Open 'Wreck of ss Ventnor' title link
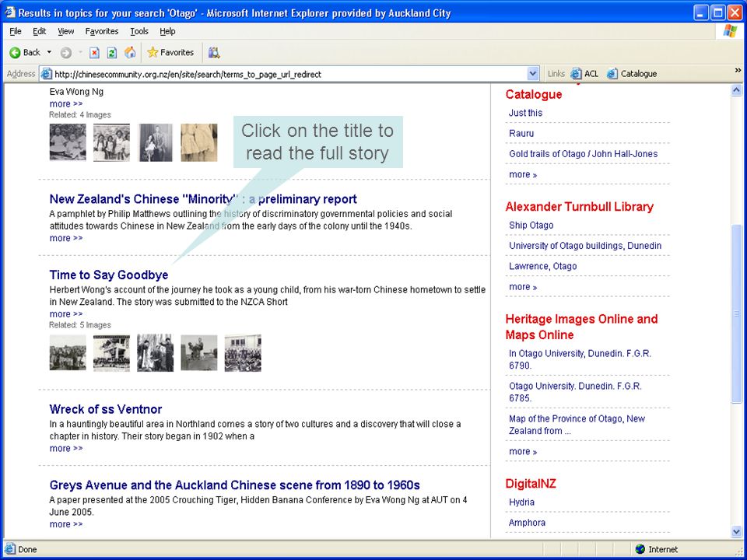Screen dimensions: 747x560 tap(106, 409)
